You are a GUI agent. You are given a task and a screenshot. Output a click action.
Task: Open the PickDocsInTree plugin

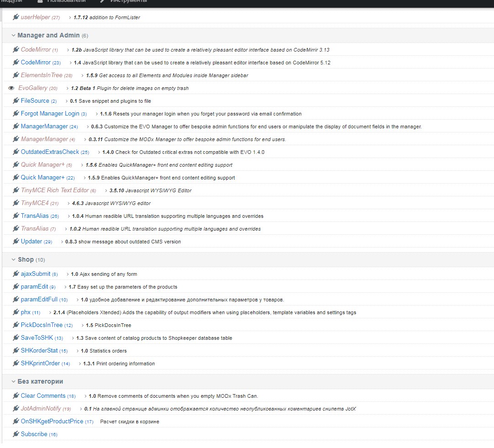42,325
